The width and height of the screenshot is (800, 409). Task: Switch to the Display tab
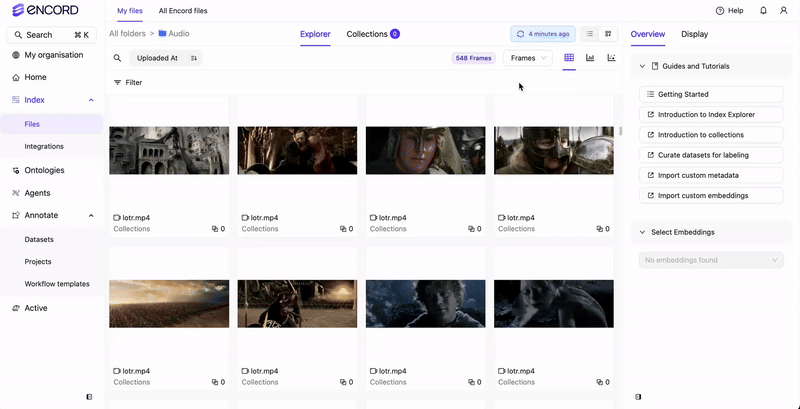click(694, 34)
